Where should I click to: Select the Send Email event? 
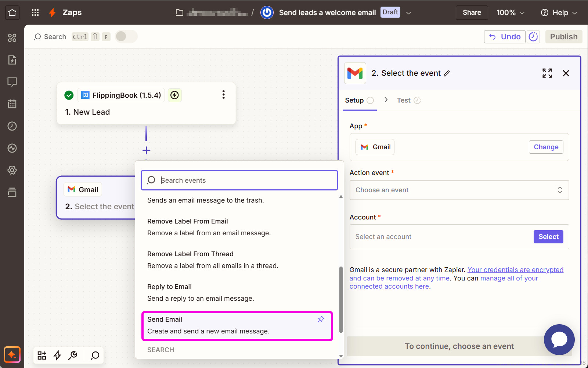coord(237,325)
